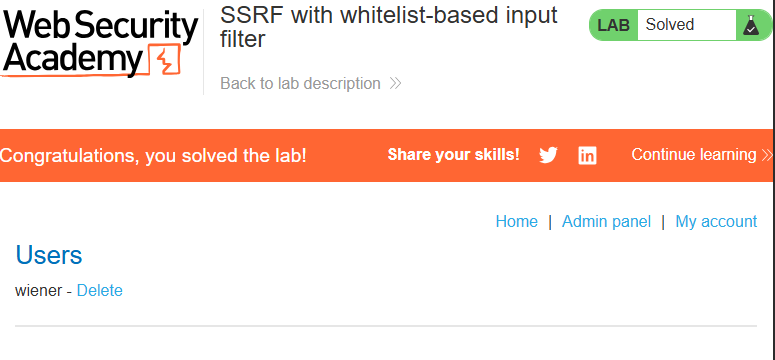Click the wiener username text
This screenshot has height=360, width=775.
pos(39,290)
